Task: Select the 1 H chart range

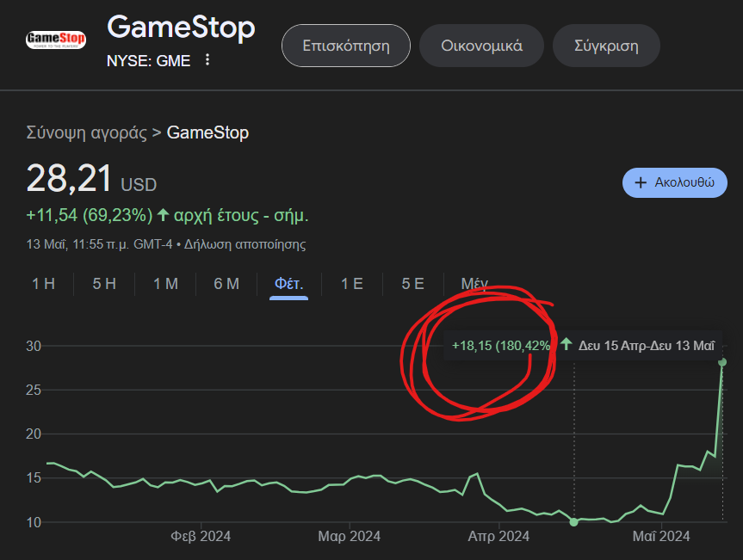Action: tap(44, 284)
